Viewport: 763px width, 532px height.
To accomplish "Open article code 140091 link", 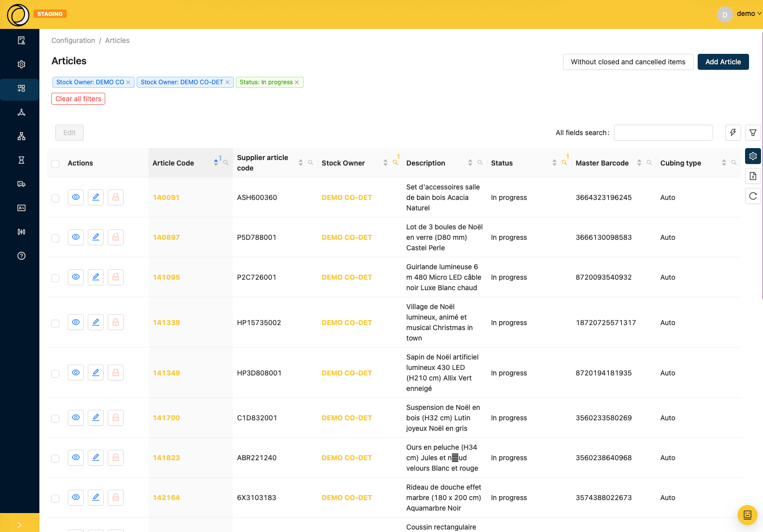I will tap(166, 197).
